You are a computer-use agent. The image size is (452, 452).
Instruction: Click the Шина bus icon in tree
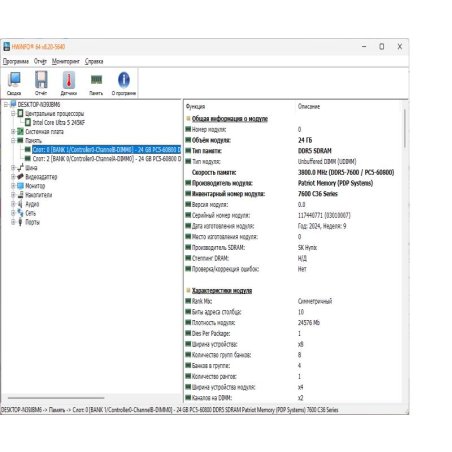pyautogui.click(x=20, y=167)
